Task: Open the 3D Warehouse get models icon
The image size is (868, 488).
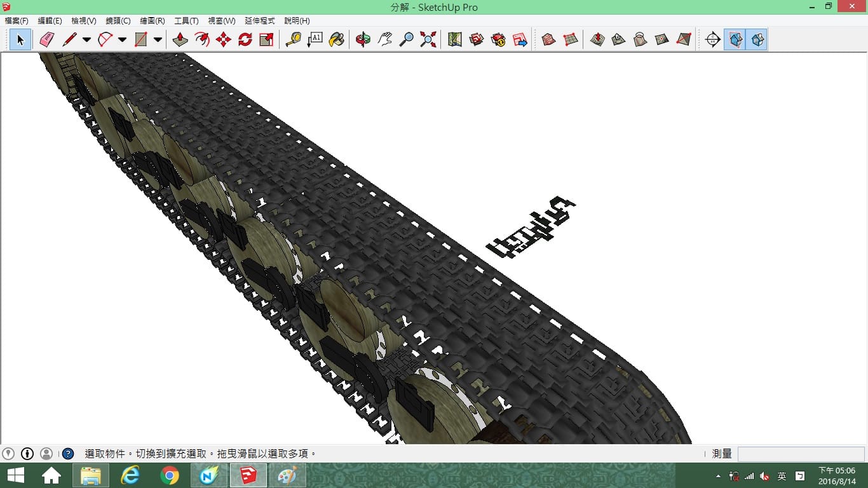Action: click(476, 39)
